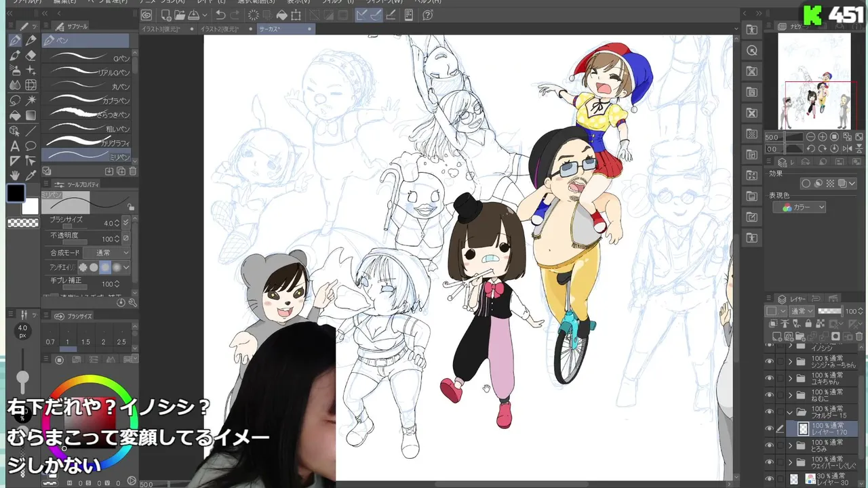Select the Pen tool in the tool palette
The width and height of the screenshot is (868, 488).
(x=15, y=41)
